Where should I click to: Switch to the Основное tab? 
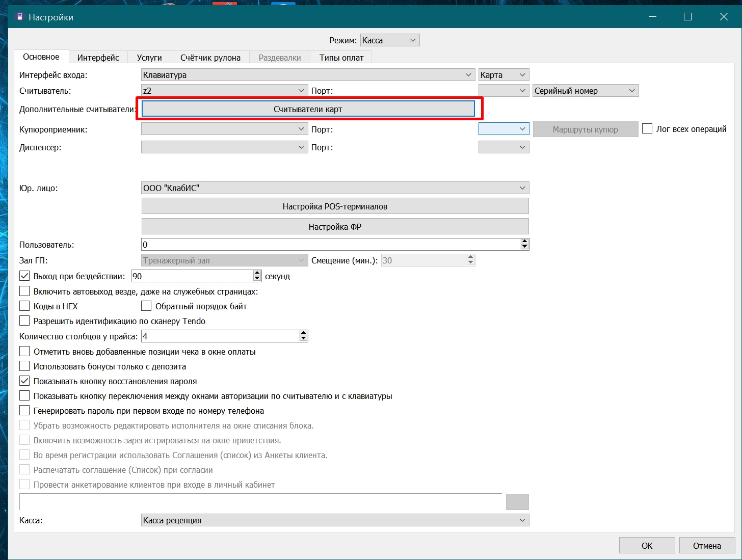[41, 57]
